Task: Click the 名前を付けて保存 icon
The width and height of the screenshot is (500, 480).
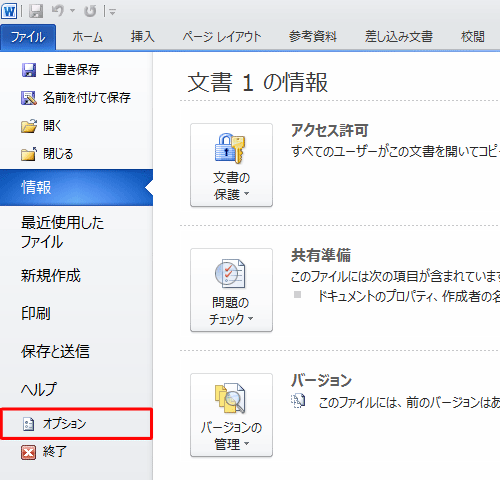Action: coord(29,98)
